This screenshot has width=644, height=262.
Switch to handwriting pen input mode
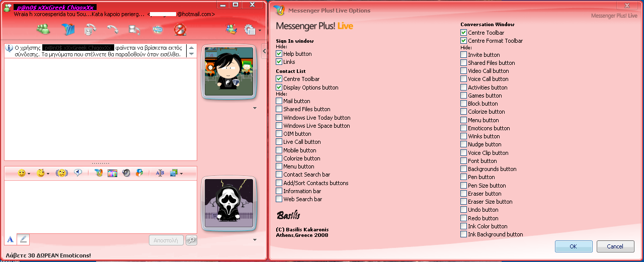(x=23, y=239)
